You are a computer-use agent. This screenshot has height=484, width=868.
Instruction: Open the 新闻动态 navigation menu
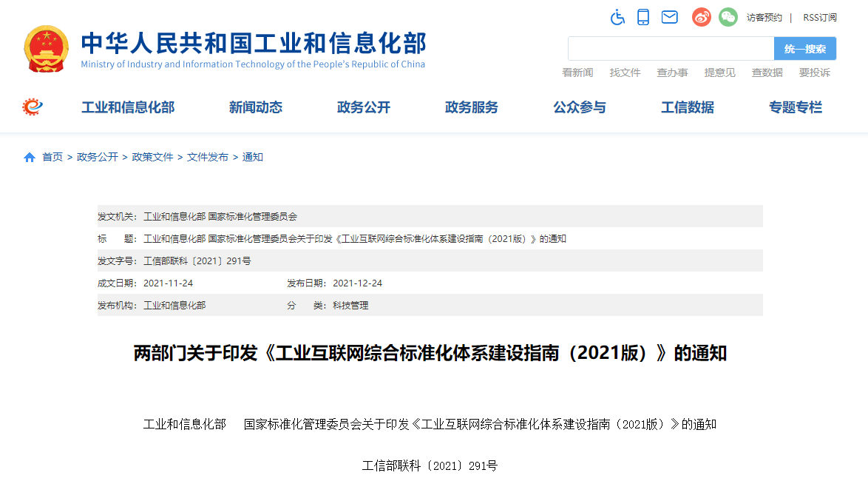point(255,107)
